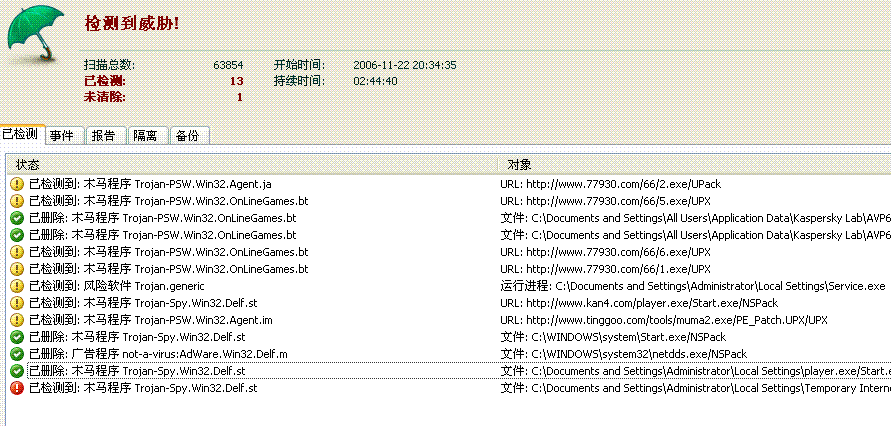The height and width of the screenshot is (426, 891).
Task: Click the total scanned value 63854
Action: (228, 65)
